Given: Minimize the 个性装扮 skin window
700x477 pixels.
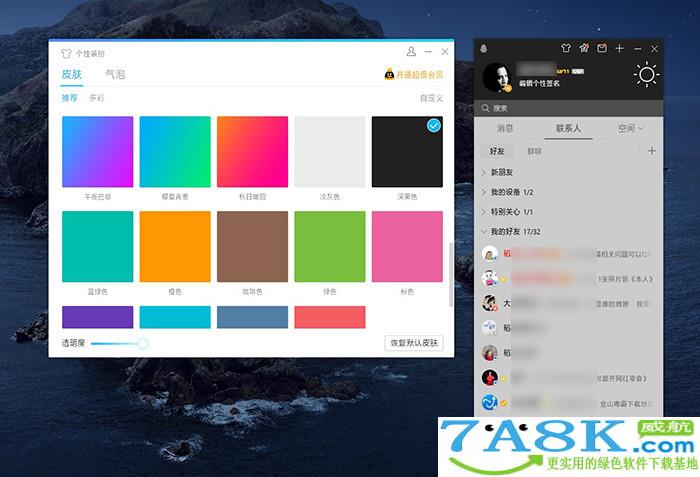Looking at the screenshot, I should click(428, 52).
